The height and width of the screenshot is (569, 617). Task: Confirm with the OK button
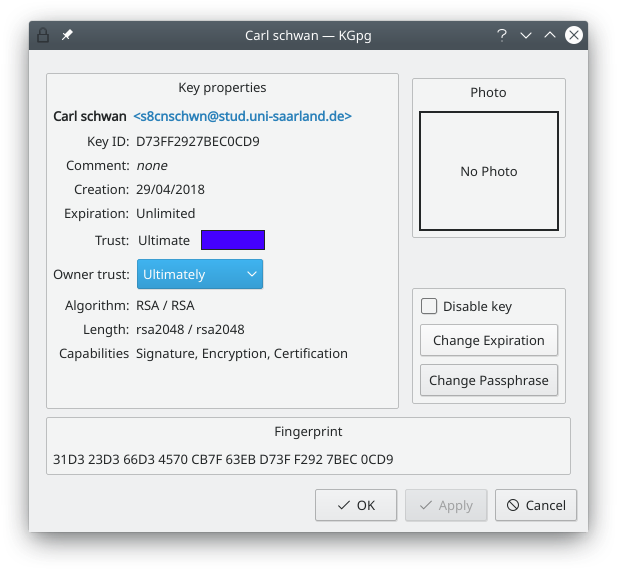[x=356, y=505]
